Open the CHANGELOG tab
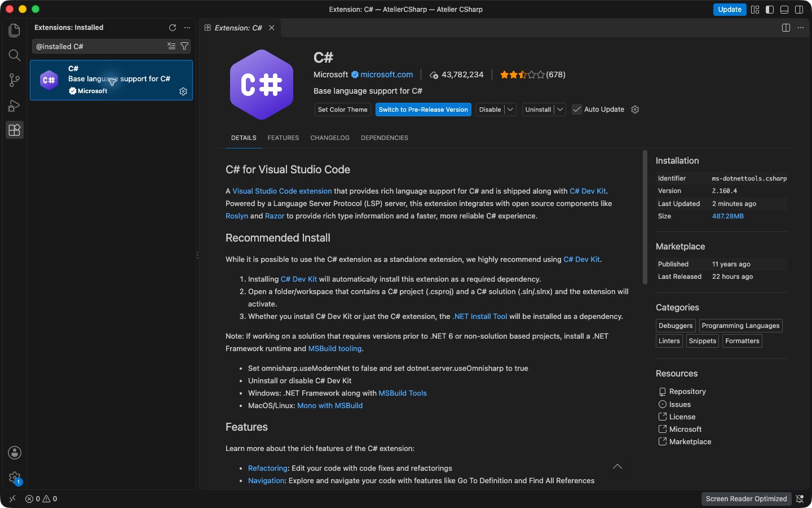Screen dimensions: 812x508 click(330, 138)
